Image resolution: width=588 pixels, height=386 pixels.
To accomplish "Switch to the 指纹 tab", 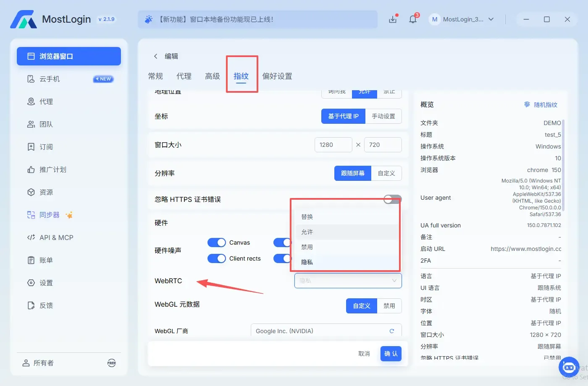I will coord(241,76).
